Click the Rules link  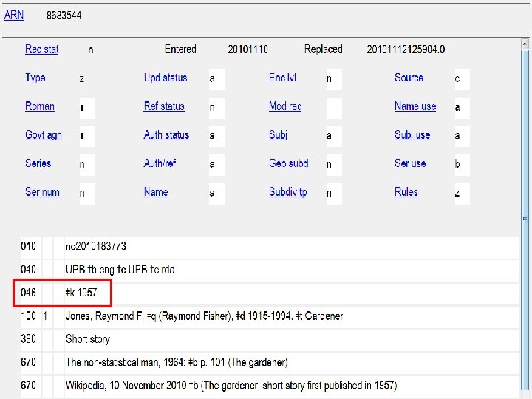tap(406, 192)
